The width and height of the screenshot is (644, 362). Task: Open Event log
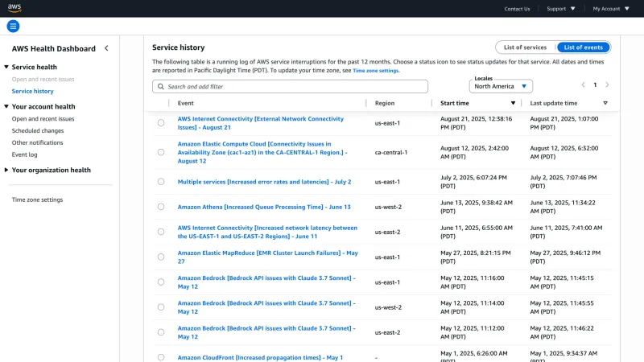pos(24,154)
